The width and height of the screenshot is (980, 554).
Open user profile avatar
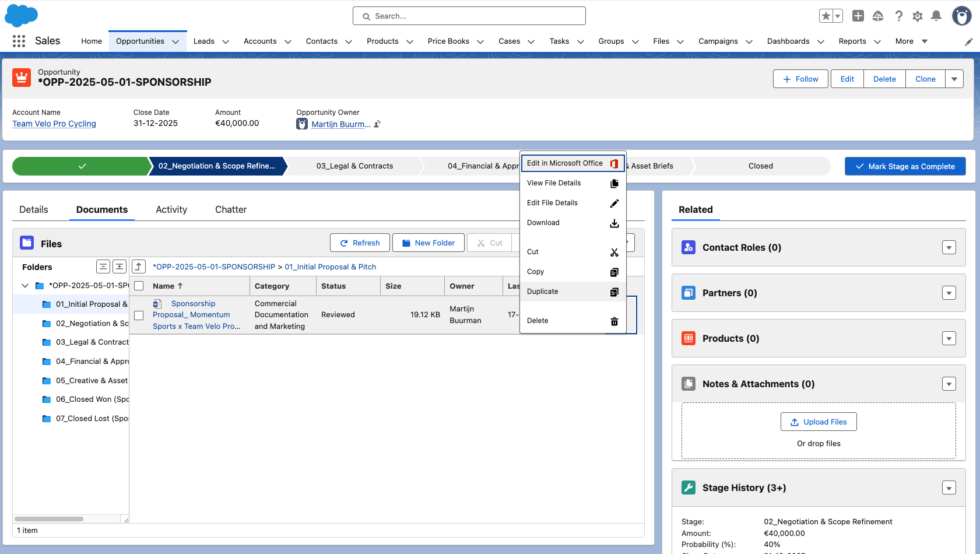(961, 16)
